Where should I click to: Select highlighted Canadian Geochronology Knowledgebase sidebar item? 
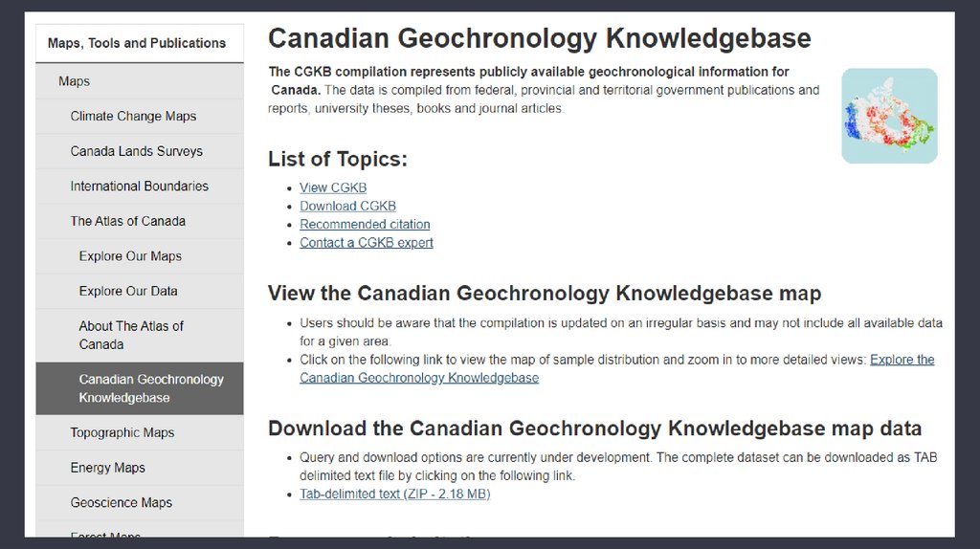click(x=150, y=388)
